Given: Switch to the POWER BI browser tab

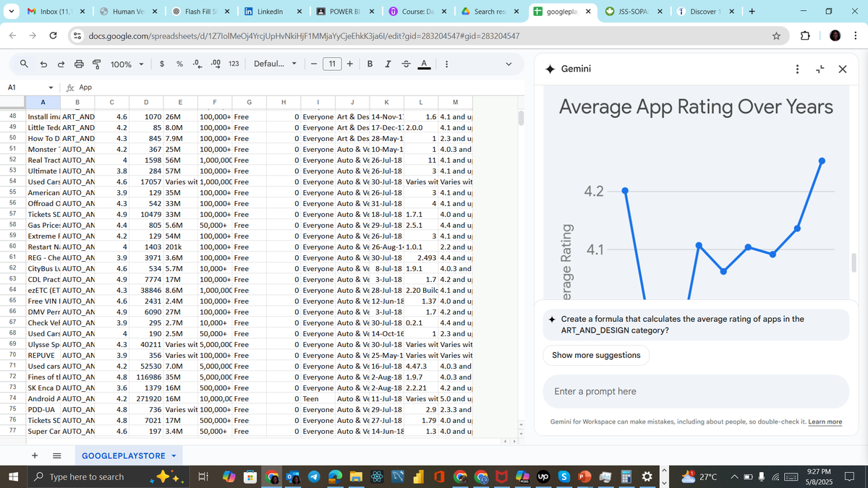Looking at the screenshot, I should (345, 12).
